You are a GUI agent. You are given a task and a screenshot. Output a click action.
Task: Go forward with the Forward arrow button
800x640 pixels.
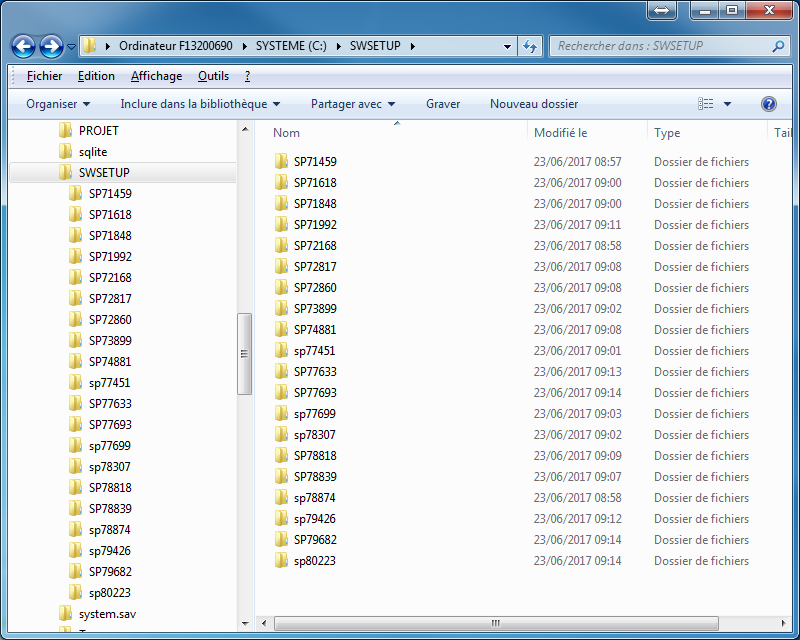pos(52,46)
